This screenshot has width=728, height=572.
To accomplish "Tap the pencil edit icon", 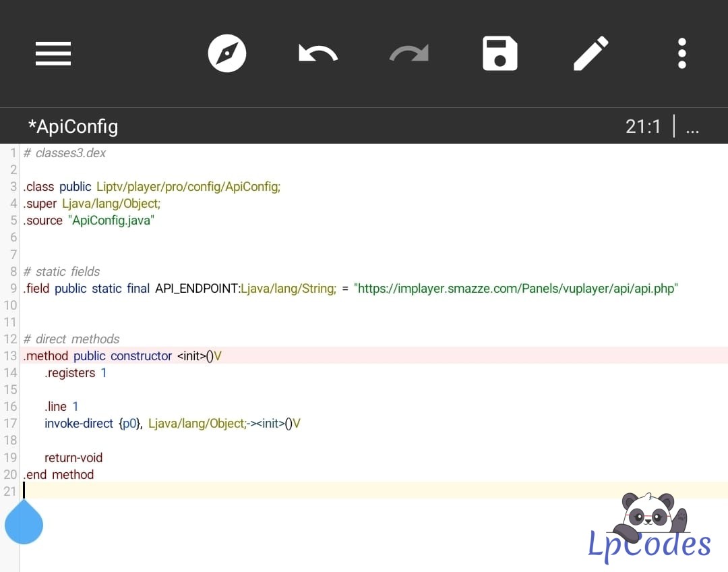I will coord(590,53).
